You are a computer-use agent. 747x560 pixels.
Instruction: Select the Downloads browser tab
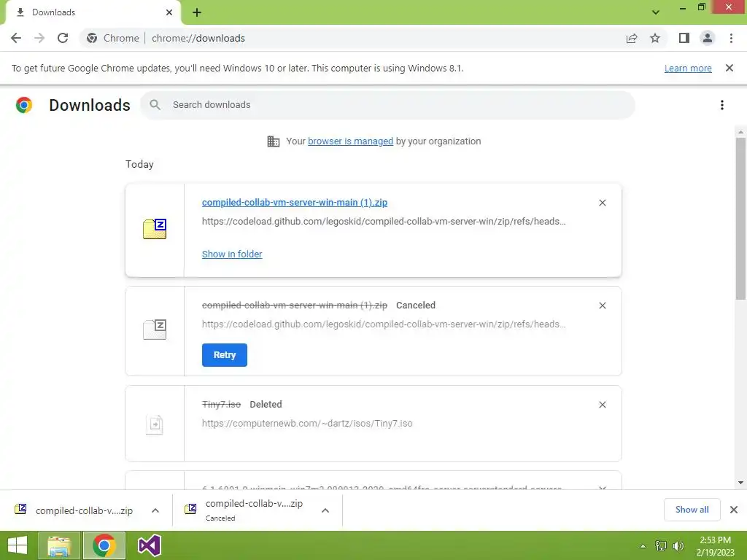coord(93,12)
